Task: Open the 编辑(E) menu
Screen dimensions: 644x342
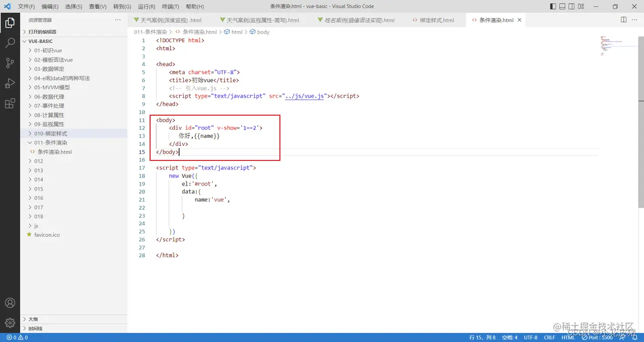Action: tap(50, 7)
